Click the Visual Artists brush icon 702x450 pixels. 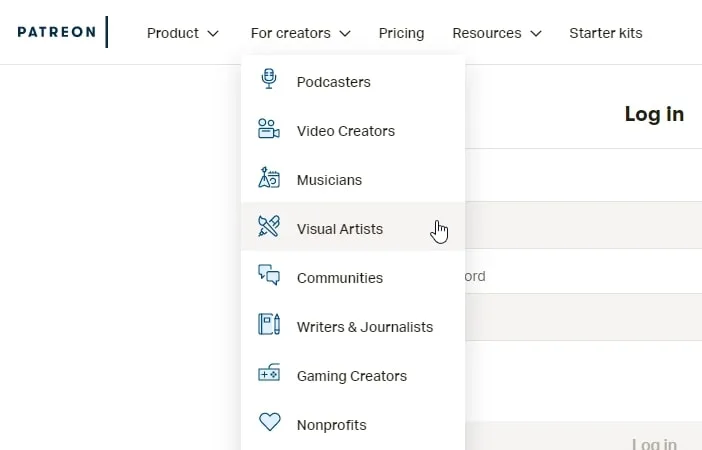(x=268, y=227)
